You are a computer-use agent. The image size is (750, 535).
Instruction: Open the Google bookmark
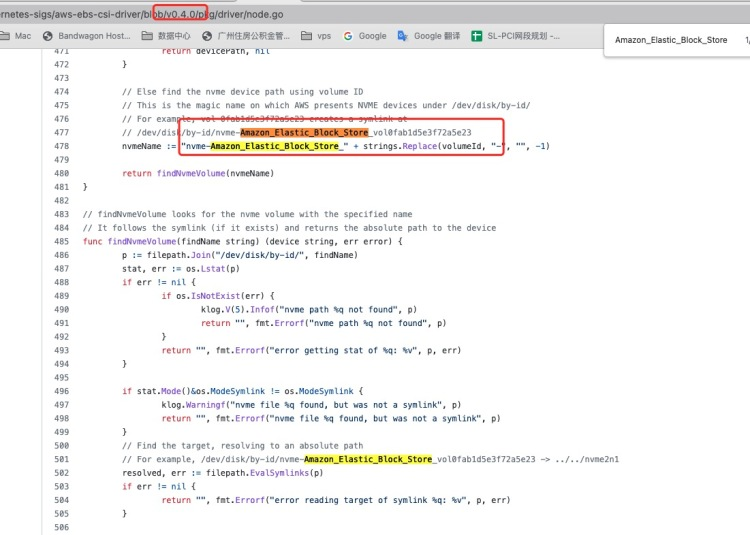pos(365,36)
